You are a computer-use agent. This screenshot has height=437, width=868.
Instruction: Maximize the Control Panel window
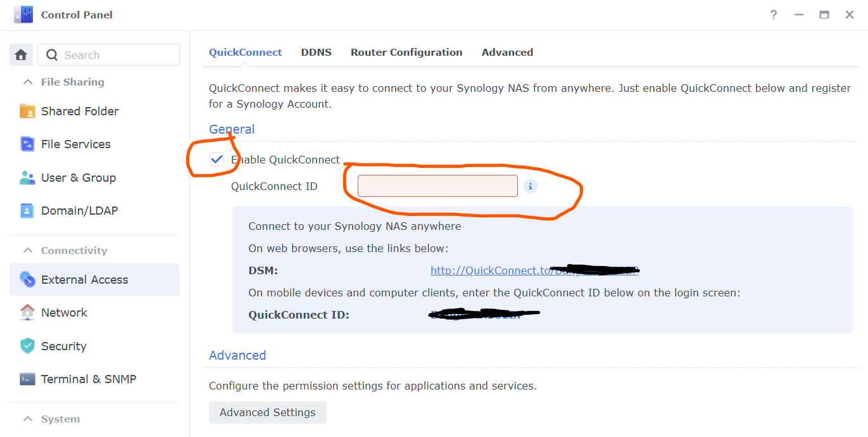824,15
